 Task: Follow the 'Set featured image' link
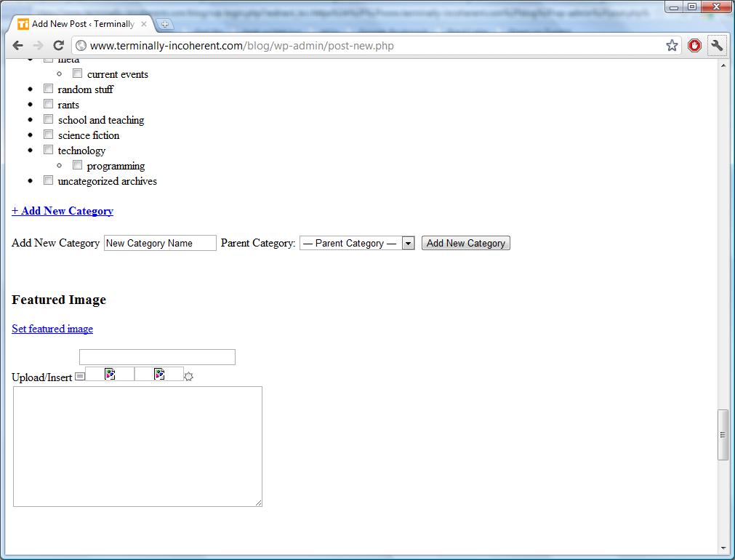point(52,329)
